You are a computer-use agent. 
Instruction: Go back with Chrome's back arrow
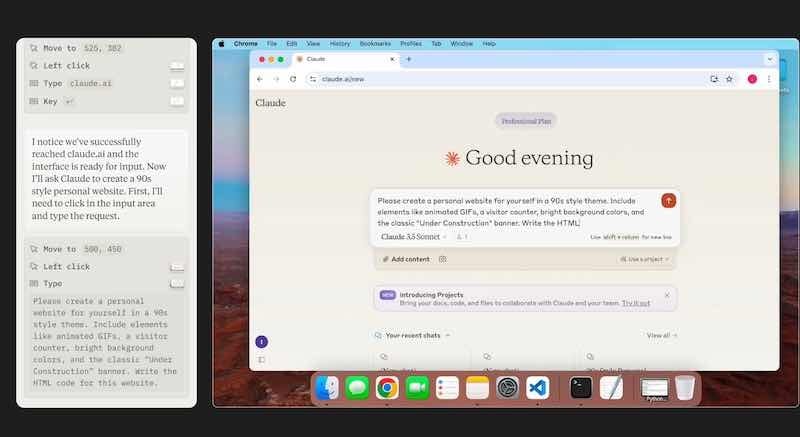(x=260, y=79)
